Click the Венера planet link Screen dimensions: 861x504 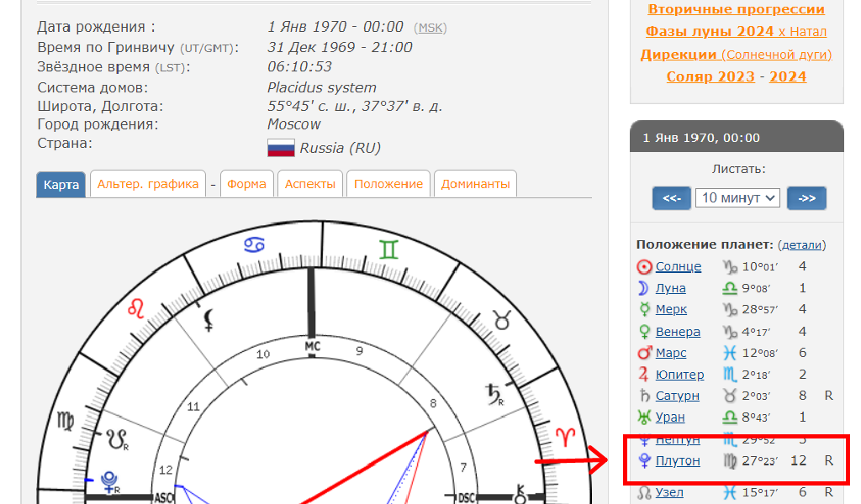click(x=678, y=332)
